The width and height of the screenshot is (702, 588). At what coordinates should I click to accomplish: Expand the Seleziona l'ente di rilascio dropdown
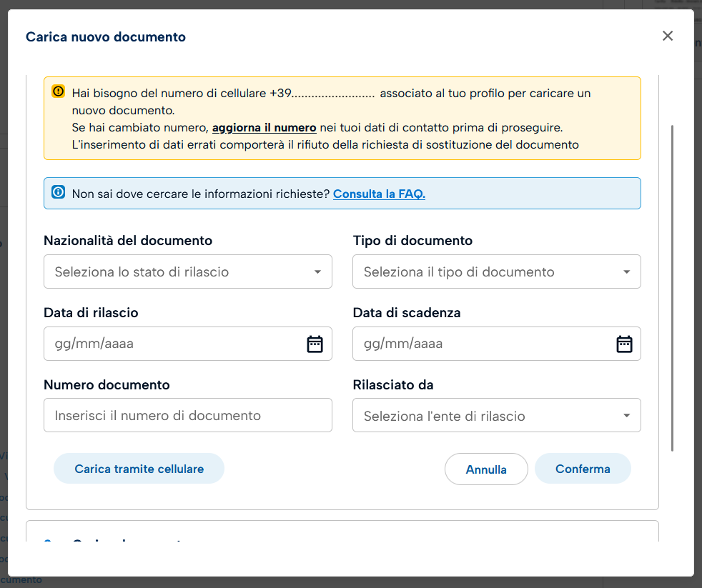486,416
